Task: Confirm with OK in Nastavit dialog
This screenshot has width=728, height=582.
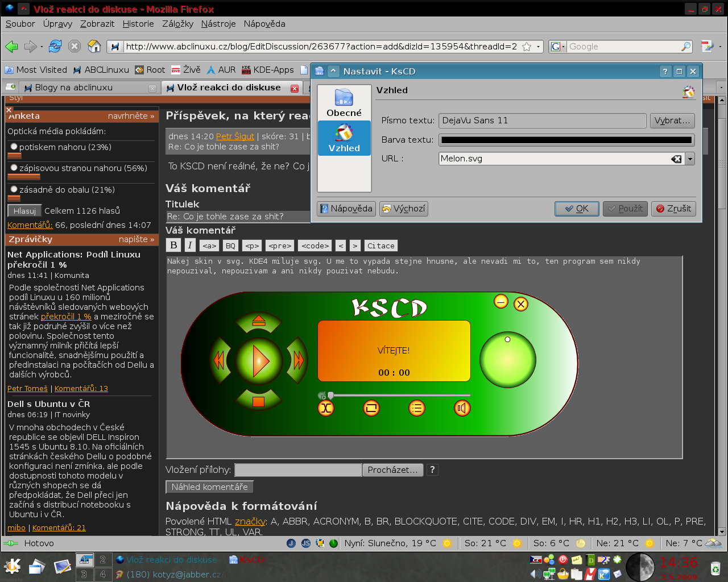Action: pos(577,209)
